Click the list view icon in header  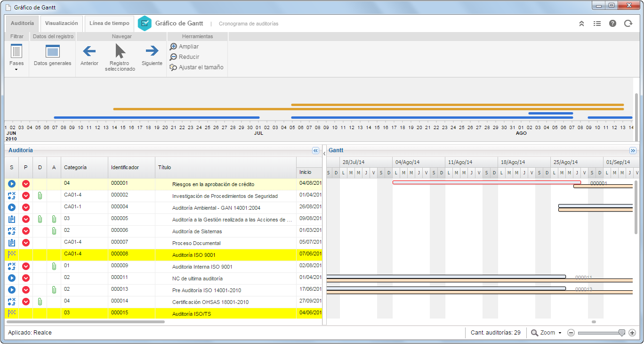pyautogui.click(x=597, y=24)
